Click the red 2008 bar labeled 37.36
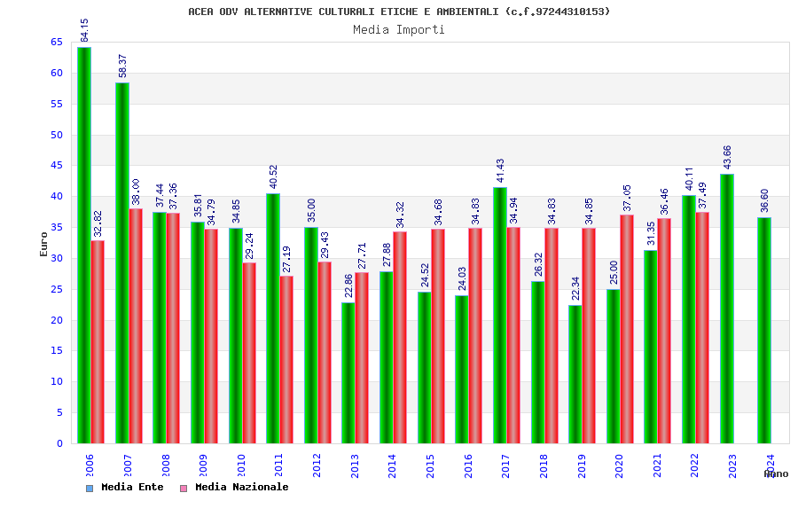 click(x=173, y=328)
